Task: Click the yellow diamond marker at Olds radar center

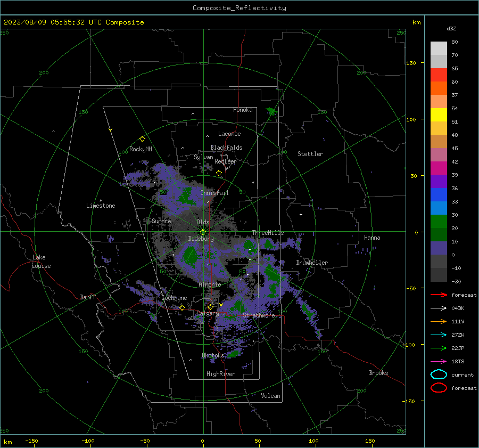Action: click(x=203, y=232)
